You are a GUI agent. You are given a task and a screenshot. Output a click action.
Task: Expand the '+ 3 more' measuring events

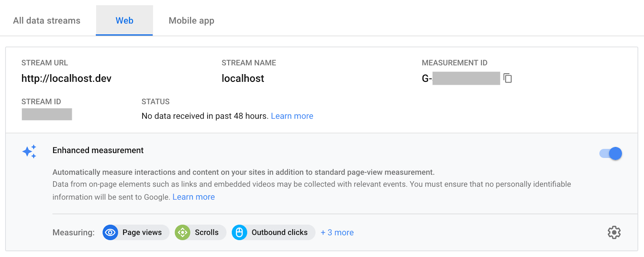337,232
